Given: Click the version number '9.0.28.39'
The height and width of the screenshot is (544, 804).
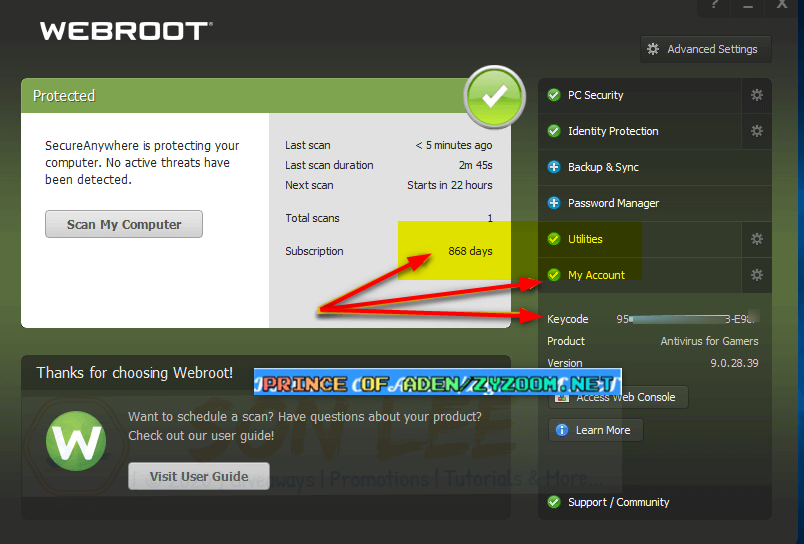Looking at the screenshot, I should click(x=734, y=363).
